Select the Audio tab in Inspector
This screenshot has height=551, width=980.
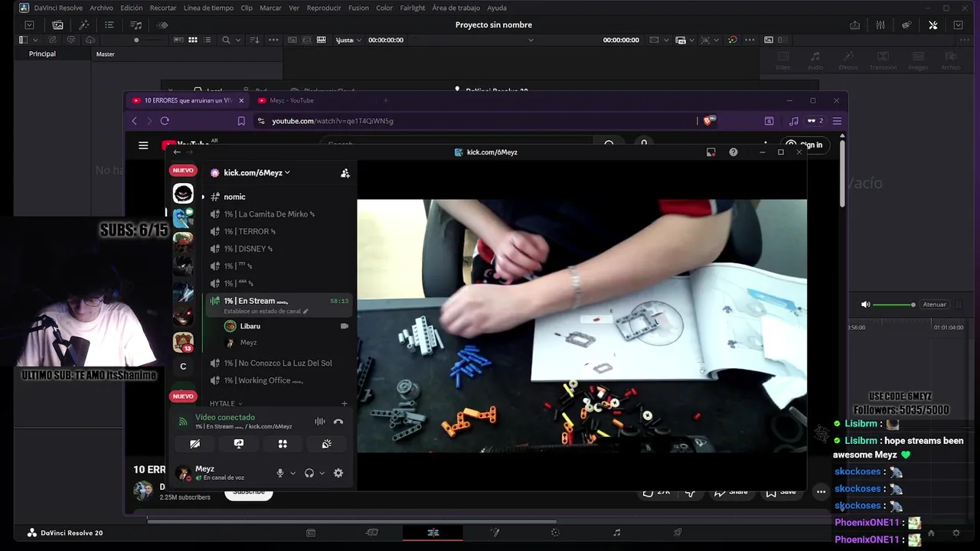(x=815, y=60)
